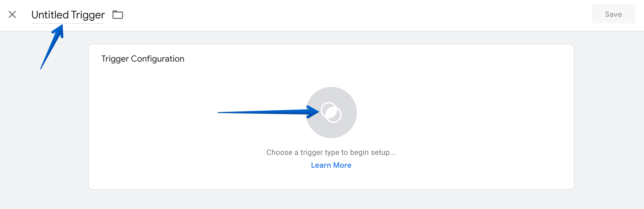Click the Trigger Configuration heading

143,59
